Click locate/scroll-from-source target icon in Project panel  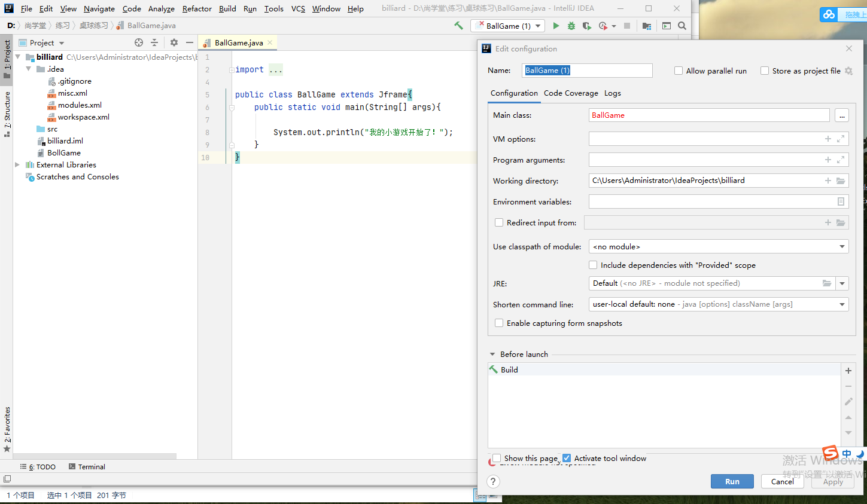[x=139, y=42]
